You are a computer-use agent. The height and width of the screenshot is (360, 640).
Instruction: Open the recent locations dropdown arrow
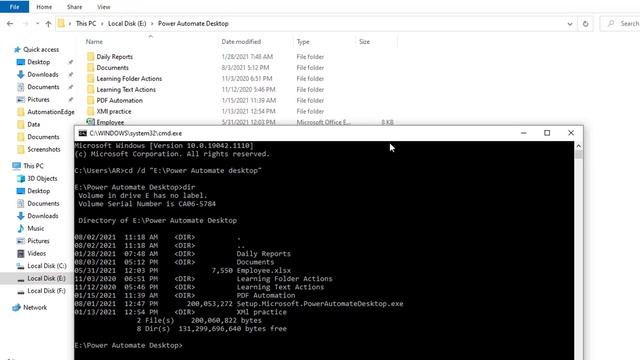click(x=37, y=24)
